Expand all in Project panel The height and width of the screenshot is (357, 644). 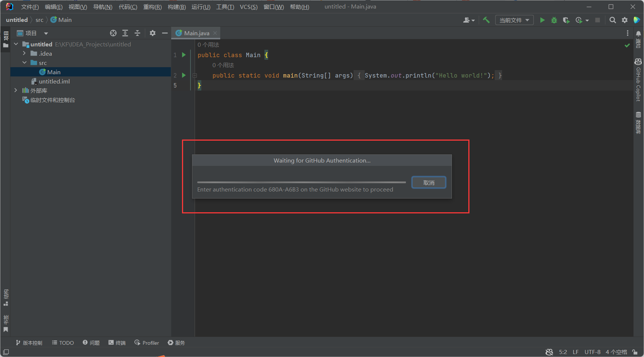tap(125, 33)
